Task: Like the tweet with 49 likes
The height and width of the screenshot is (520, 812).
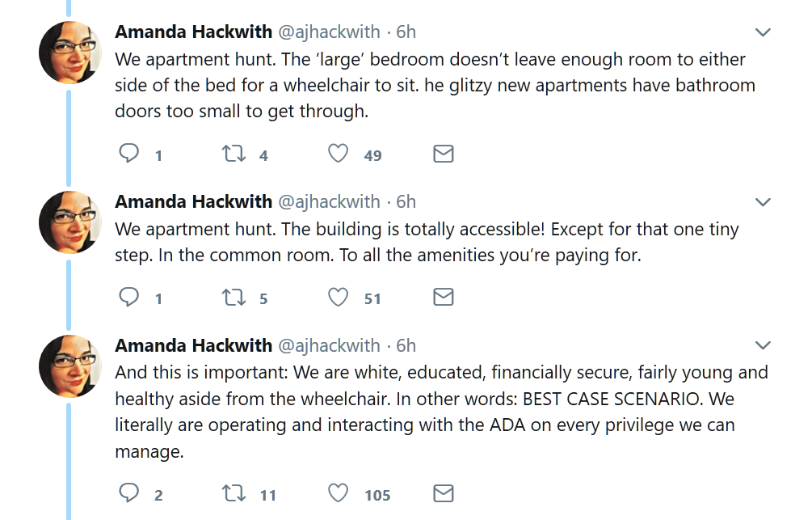Action: [x=339, y=154]
